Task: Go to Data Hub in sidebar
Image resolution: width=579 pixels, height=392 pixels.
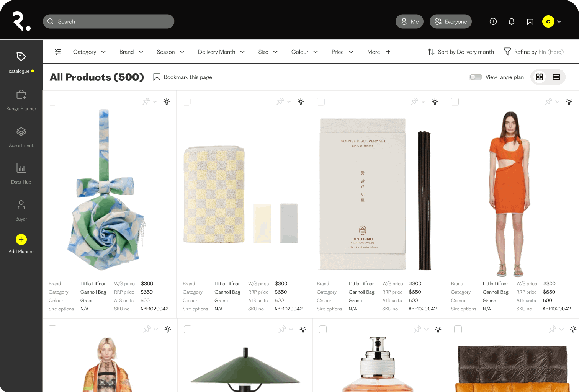Action: click(x=21, y=174)
